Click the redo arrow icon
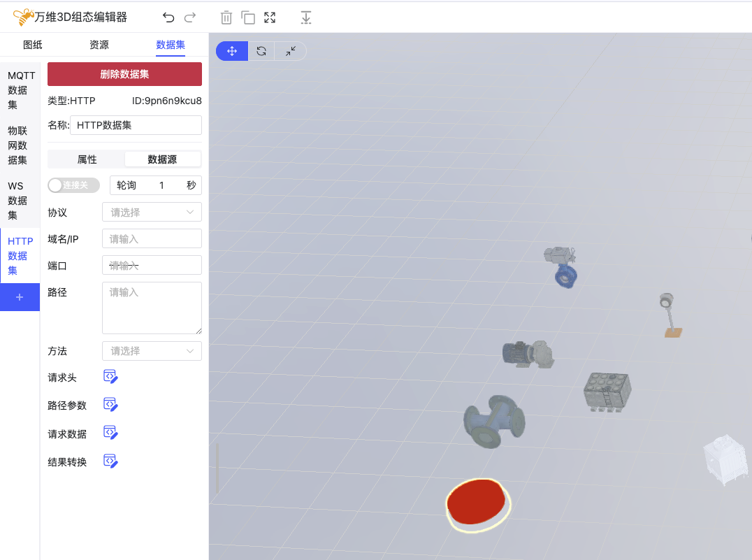Viewport: 752px width, 560px height. (x=190, y=17)
